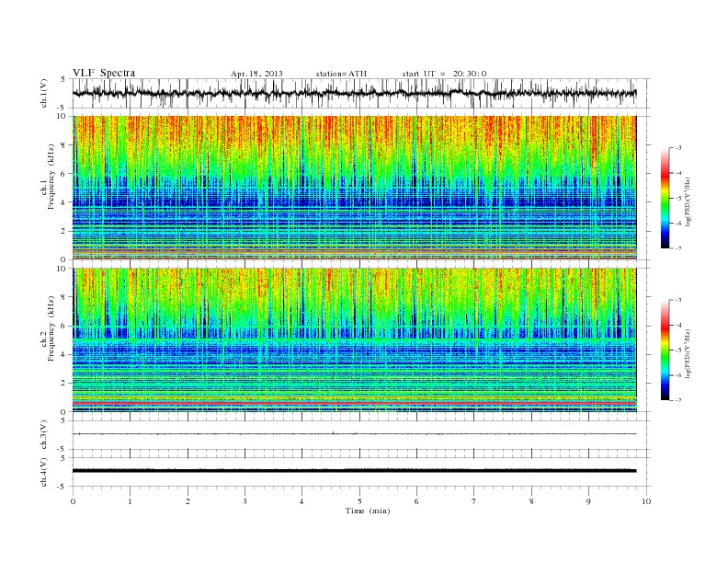Click the "-3" tick on ch.1 colorbar
Screen dimensions: 728x563
[x=678, y=148]
